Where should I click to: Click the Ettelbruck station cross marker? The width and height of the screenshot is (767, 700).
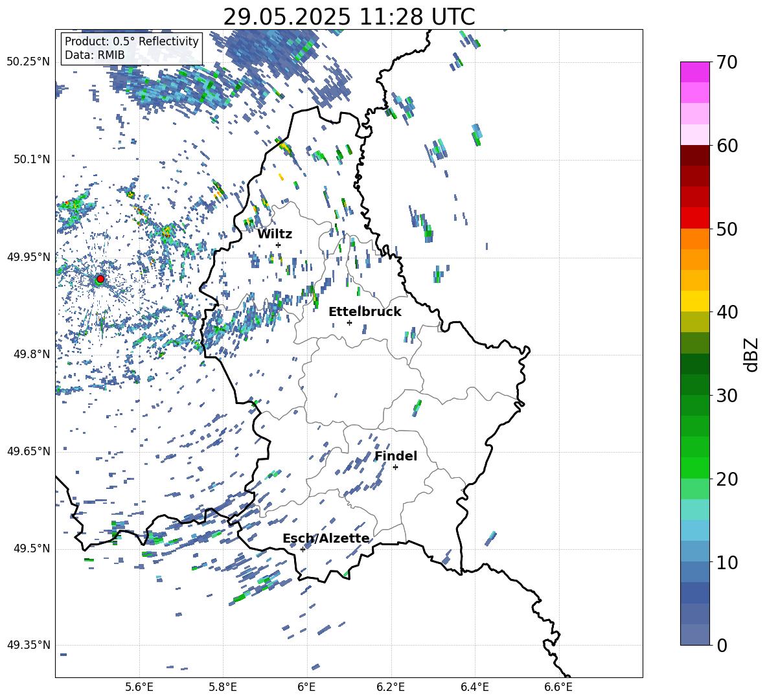point(349,322)
